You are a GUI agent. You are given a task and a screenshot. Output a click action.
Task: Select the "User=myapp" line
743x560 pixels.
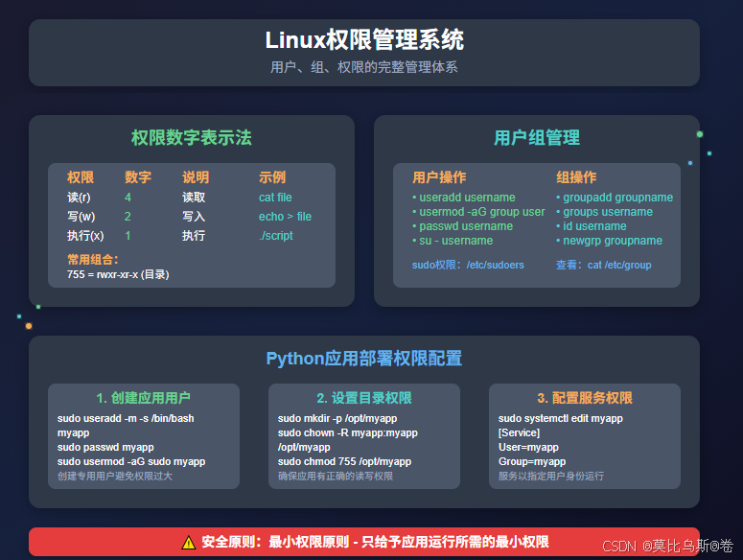coord(528,447)
